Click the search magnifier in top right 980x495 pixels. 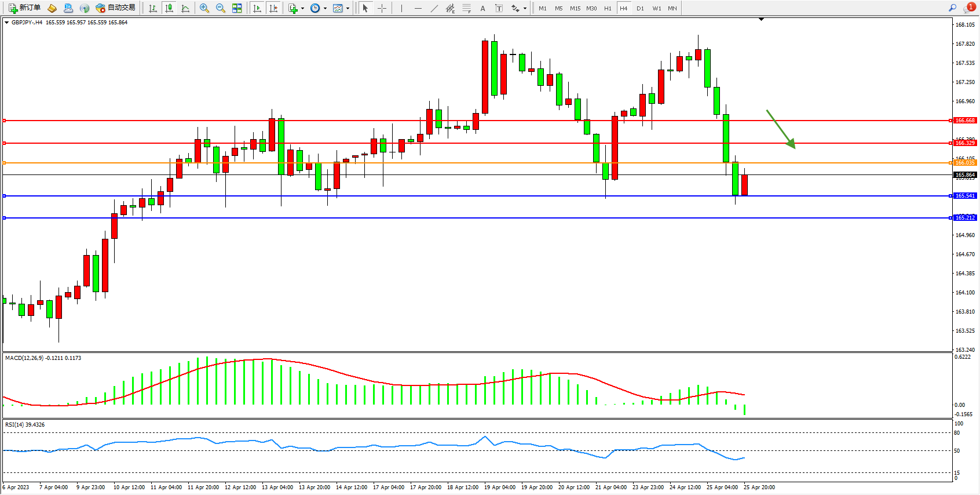coord(952,8)
